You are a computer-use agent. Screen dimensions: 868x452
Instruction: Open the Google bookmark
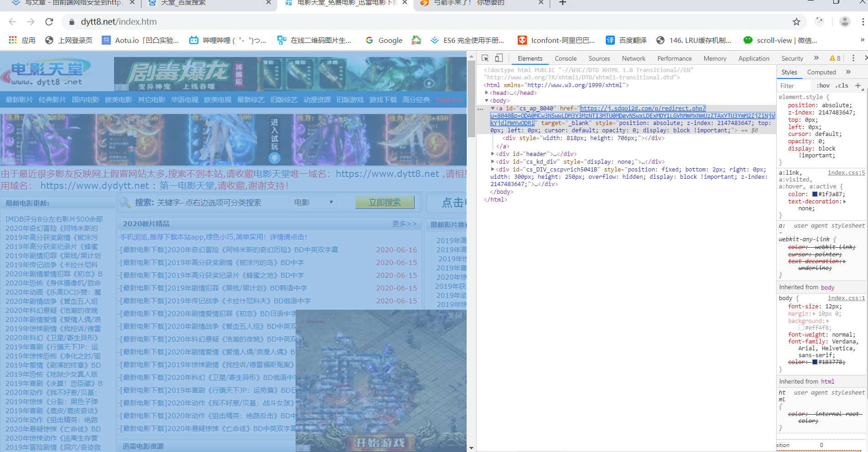tap(384, 40)
